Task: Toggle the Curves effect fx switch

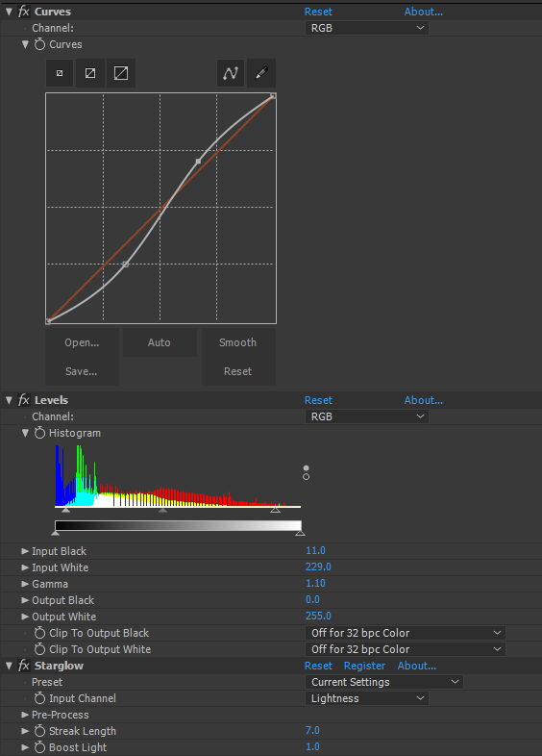Action: 24,12
